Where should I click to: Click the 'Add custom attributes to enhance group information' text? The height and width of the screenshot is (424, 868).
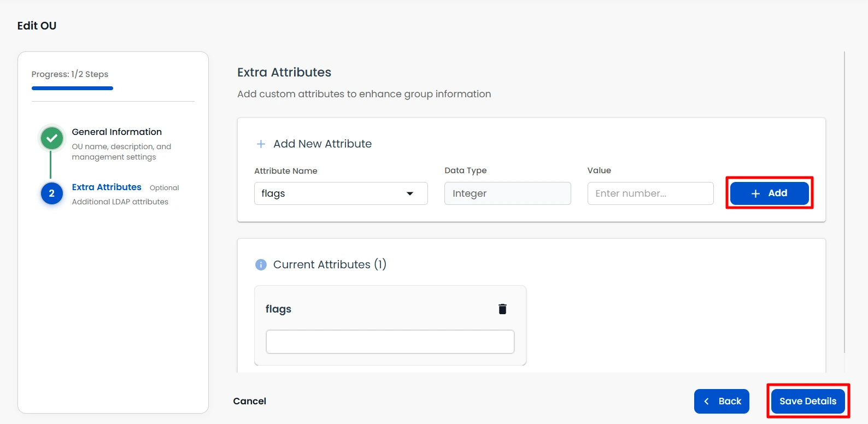(364, 94)
